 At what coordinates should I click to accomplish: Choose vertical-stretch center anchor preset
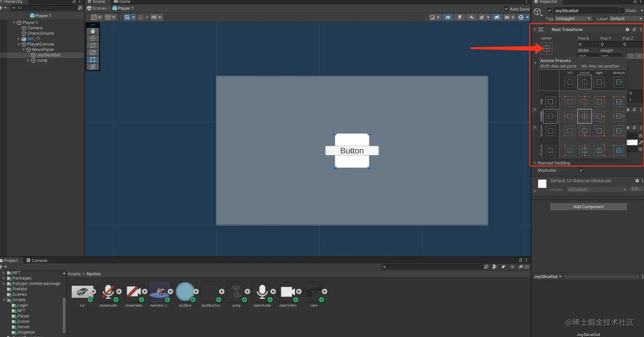(584, 150)
